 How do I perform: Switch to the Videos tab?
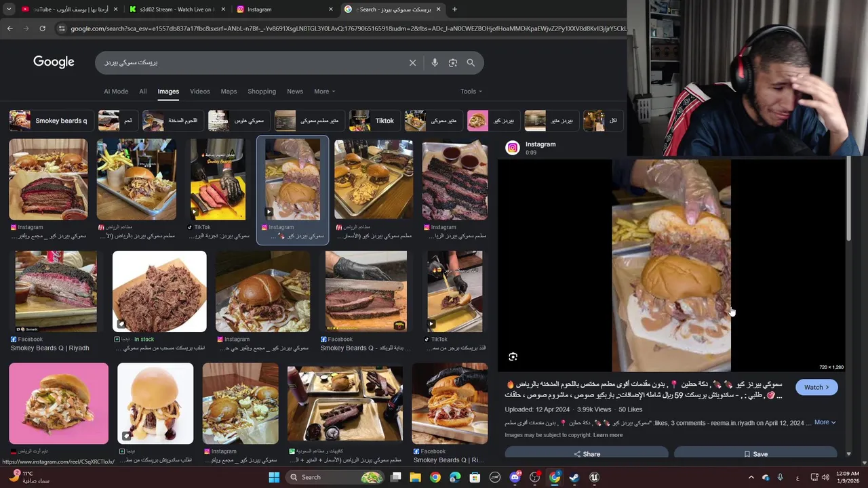[199, 91]
